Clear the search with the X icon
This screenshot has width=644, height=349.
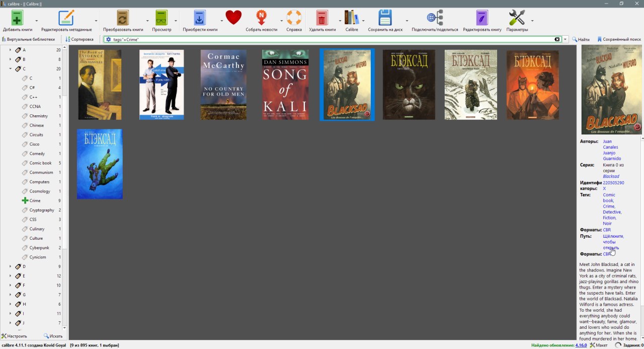pyautogui.click(x=557, y=39)
